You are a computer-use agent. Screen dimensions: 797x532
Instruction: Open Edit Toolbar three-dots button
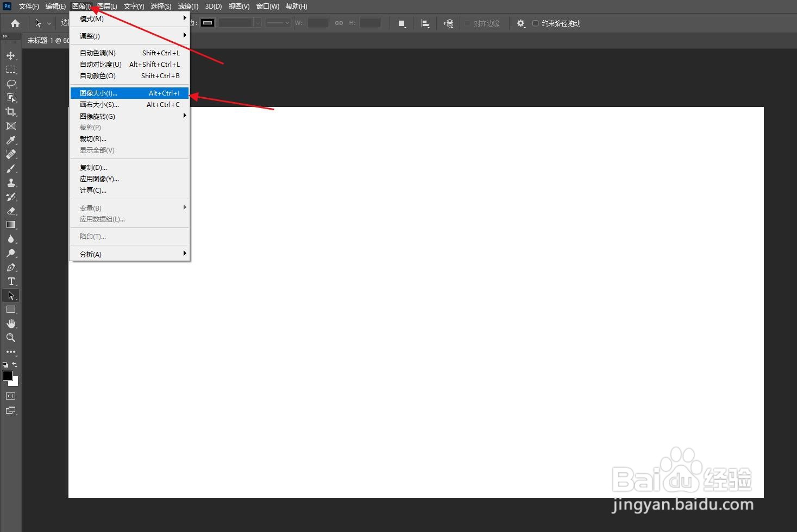click(x=11, y=352)
